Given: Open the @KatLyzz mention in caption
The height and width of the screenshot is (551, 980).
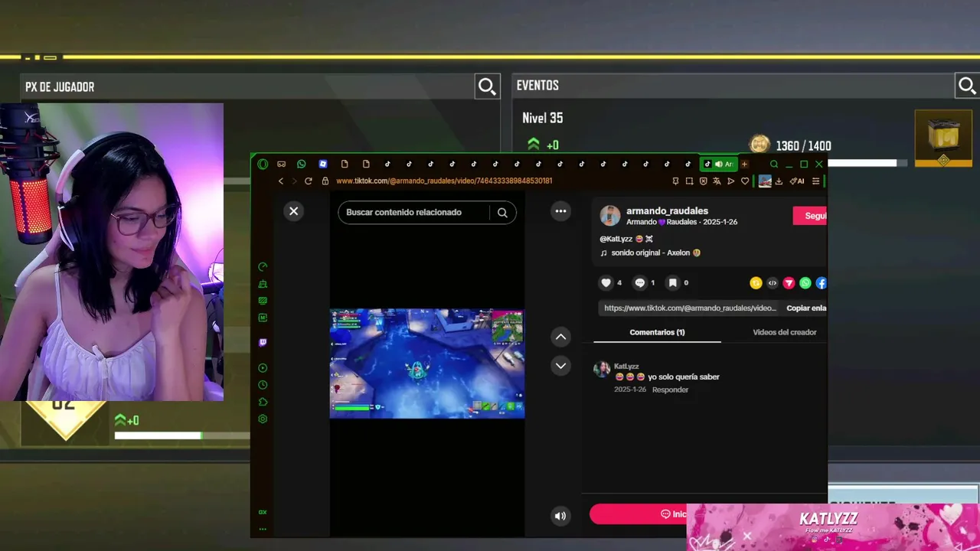Looking at the screenshot, I should [x=616, y=239].
